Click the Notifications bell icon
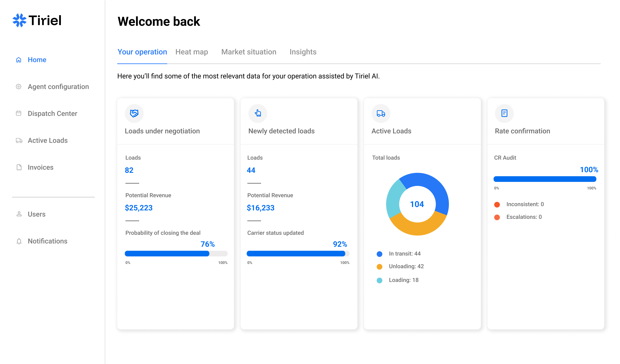The width and height of the screenshot is (620, 364). tap(19, 241)
